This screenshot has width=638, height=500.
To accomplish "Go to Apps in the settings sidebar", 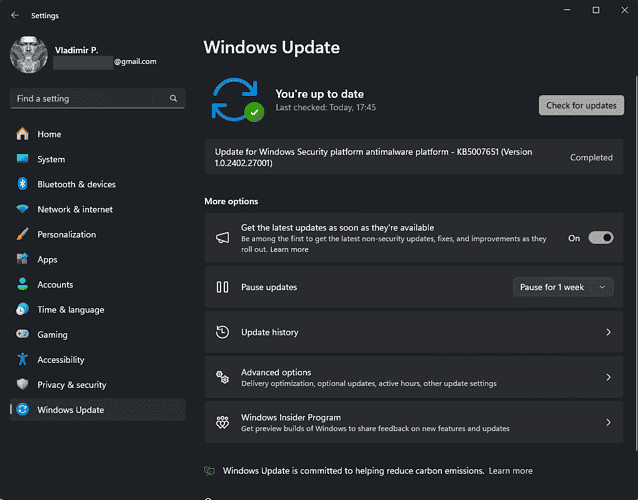I will pyautogui.click(x=47, y=260).
